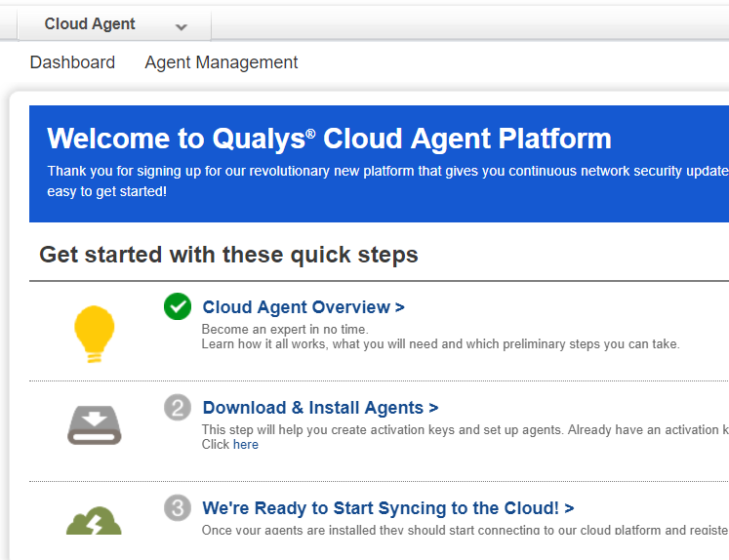Open Download & Install Agents step
The image size is (729, 560).
point(320,408)
